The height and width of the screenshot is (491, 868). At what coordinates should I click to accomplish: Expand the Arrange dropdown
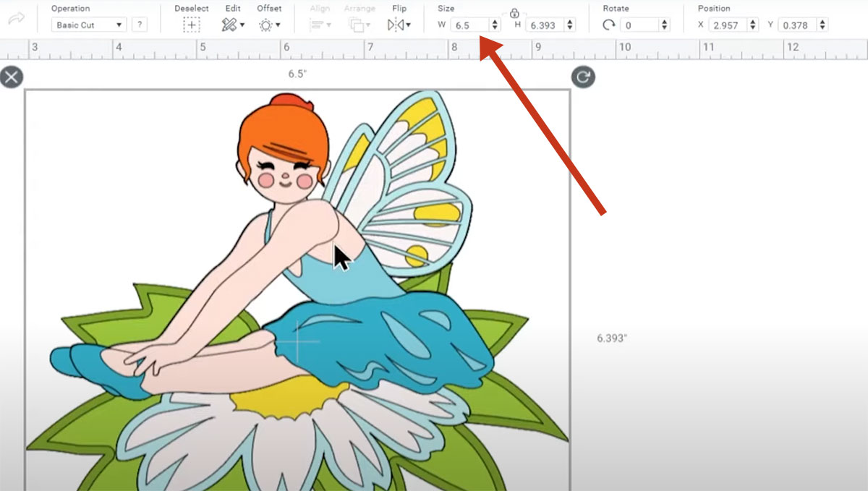[359, 25]
